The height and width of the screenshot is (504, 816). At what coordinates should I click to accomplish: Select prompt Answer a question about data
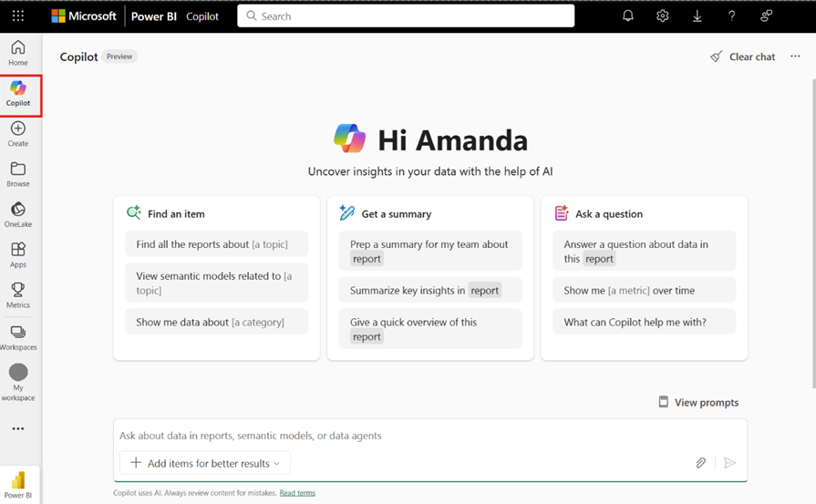(x=645, y=252)
